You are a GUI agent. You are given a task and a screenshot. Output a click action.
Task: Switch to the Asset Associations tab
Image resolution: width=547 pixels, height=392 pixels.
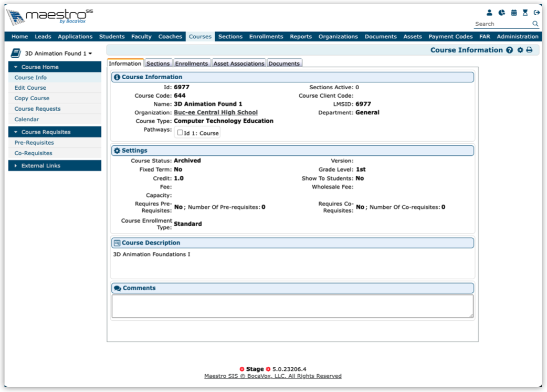238,63
